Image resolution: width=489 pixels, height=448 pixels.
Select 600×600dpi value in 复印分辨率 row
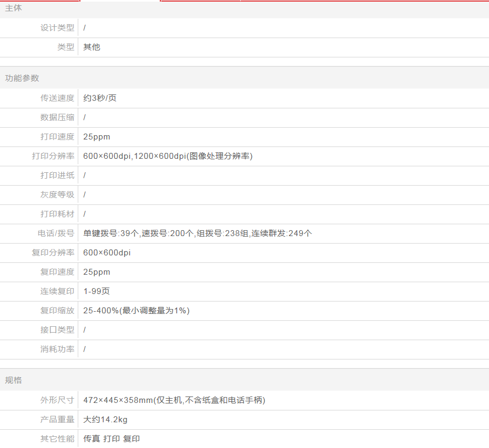click(x=107, y=253)
